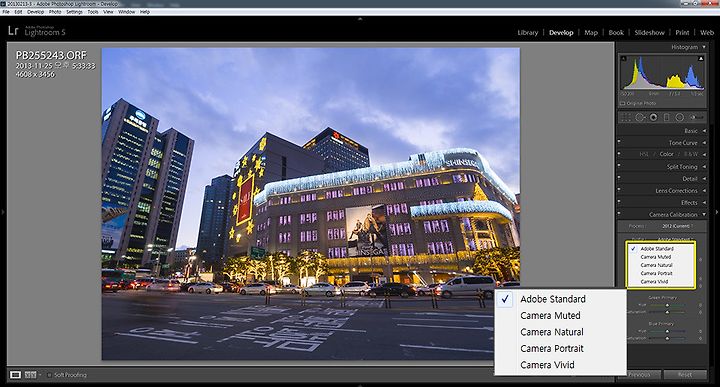The height and width of the screenshot is (387, 720).
Task: Expand the HSL / Color / B&W panel triangle
Action: pyautogui.click(x=704, y=155)
